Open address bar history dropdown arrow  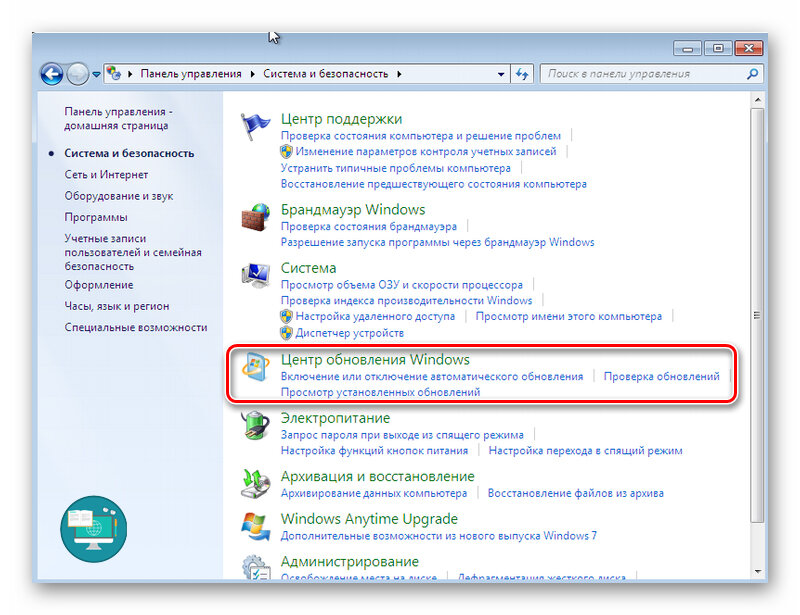[x=501, y=74]
